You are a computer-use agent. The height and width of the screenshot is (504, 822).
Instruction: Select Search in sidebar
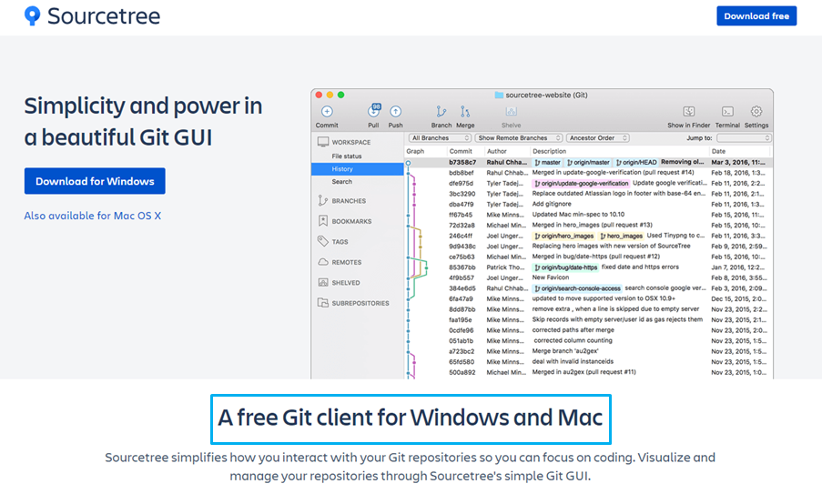(x=341, y=182)
